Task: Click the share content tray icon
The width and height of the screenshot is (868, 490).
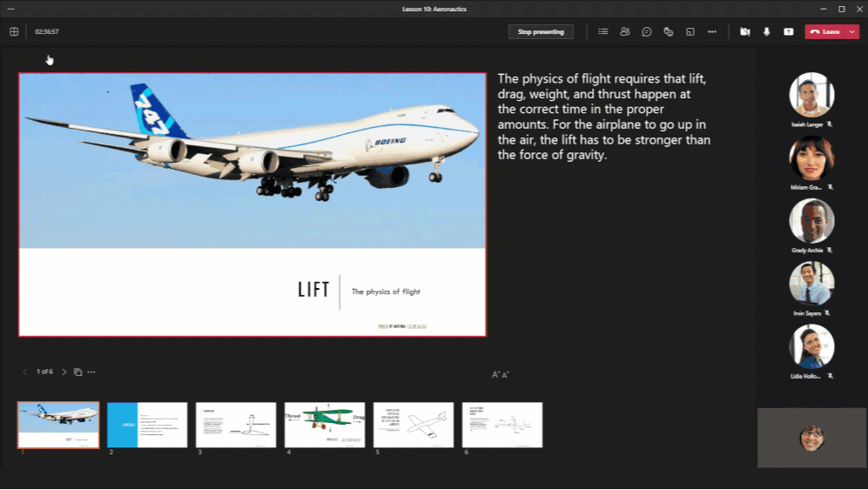Action: [788, 31]
